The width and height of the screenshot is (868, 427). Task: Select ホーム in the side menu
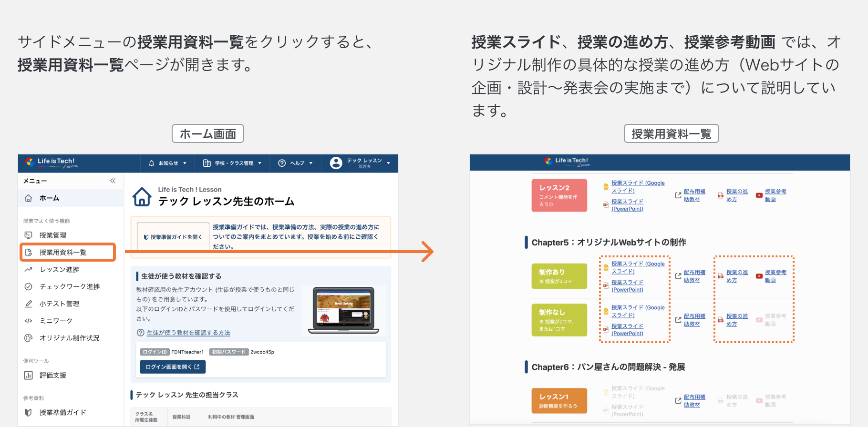tap(49, 198)
